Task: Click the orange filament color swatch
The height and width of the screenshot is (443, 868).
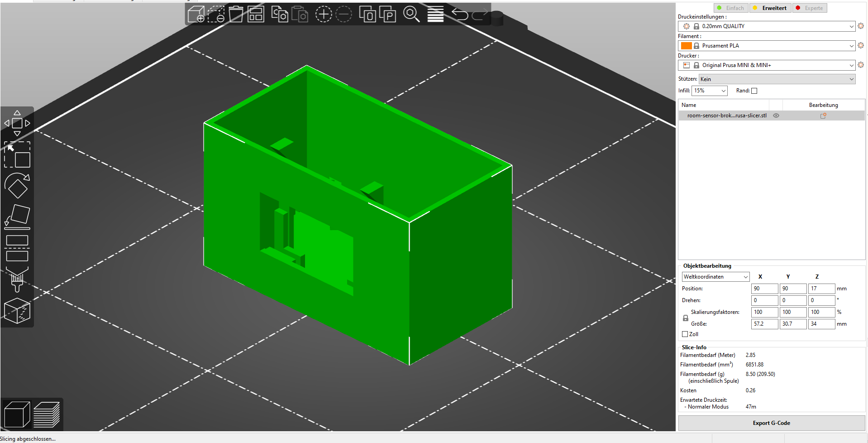Action: click(x=687, y=46)
